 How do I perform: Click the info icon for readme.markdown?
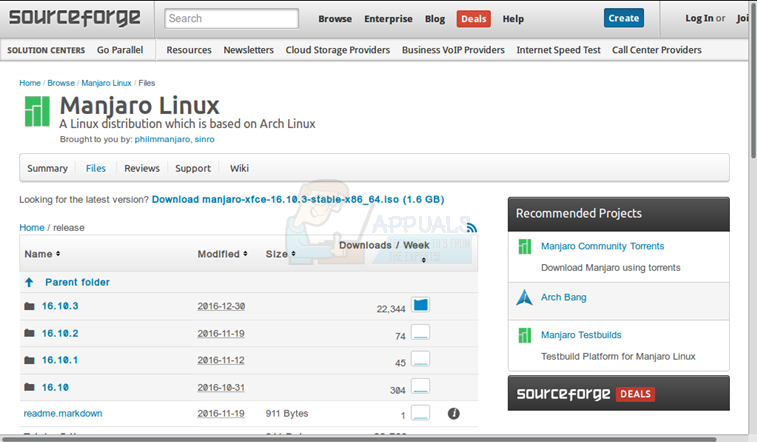pyautogui.click(x=453, y=414)
